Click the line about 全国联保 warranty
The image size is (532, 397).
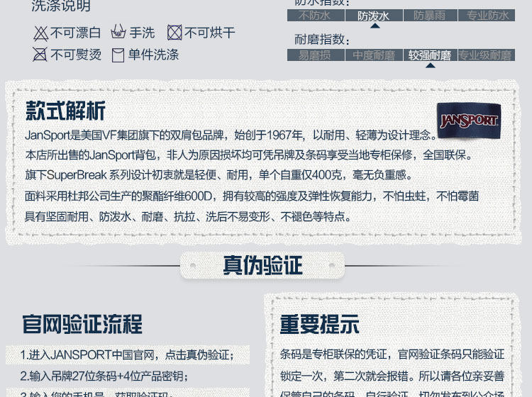pos(249,155)
